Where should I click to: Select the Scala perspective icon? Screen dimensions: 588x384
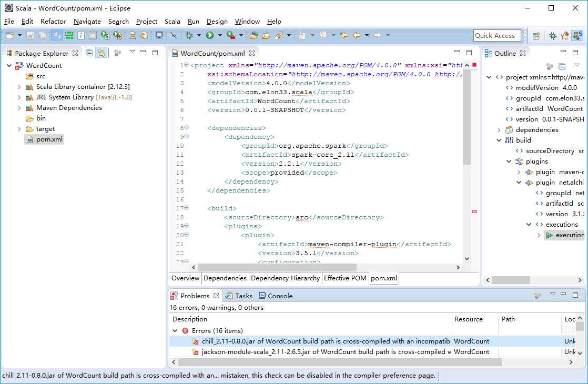click(x=577, y=36)
